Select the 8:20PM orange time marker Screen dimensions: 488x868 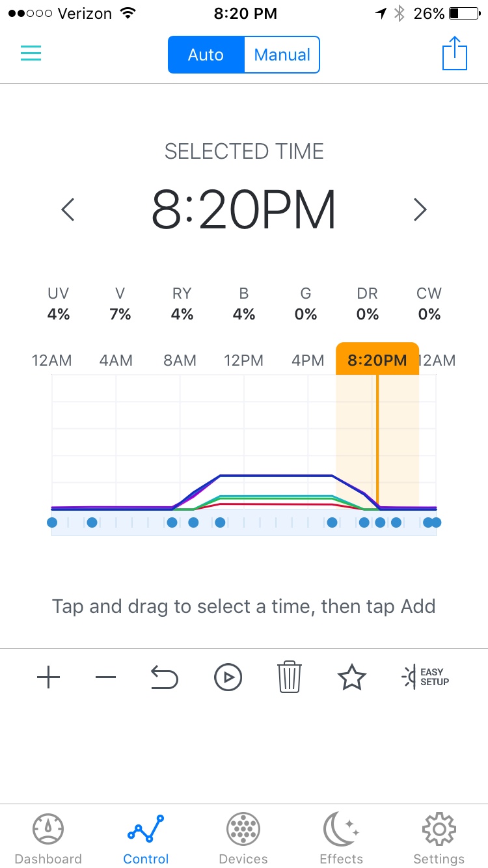[377, 359]
